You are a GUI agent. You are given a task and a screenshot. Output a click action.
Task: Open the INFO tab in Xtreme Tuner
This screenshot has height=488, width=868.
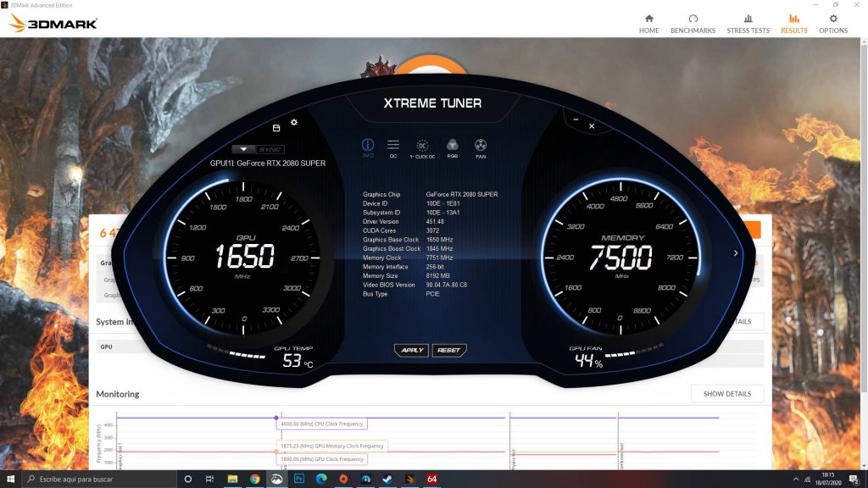(x=368, y=147)
